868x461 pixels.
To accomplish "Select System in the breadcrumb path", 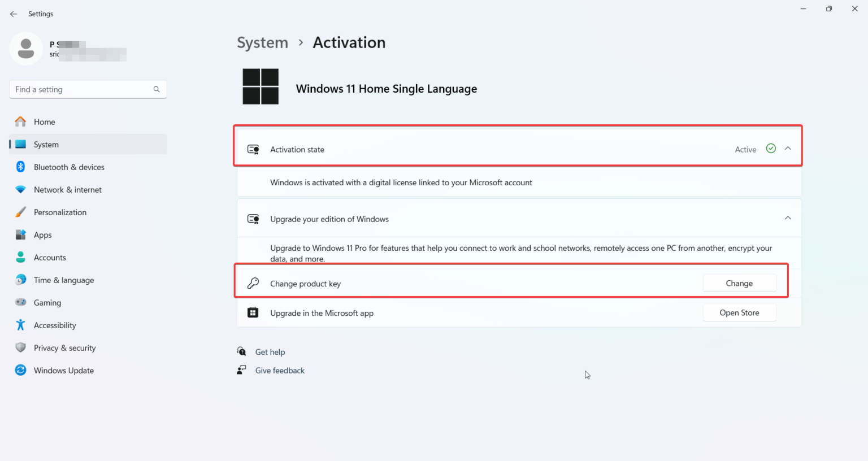I will [x=262, y=42].
